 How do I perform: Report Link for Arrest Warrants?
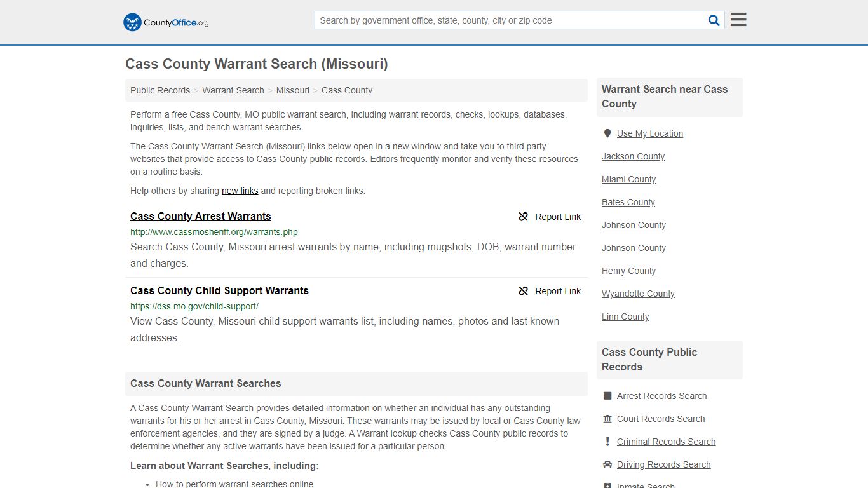558,217
